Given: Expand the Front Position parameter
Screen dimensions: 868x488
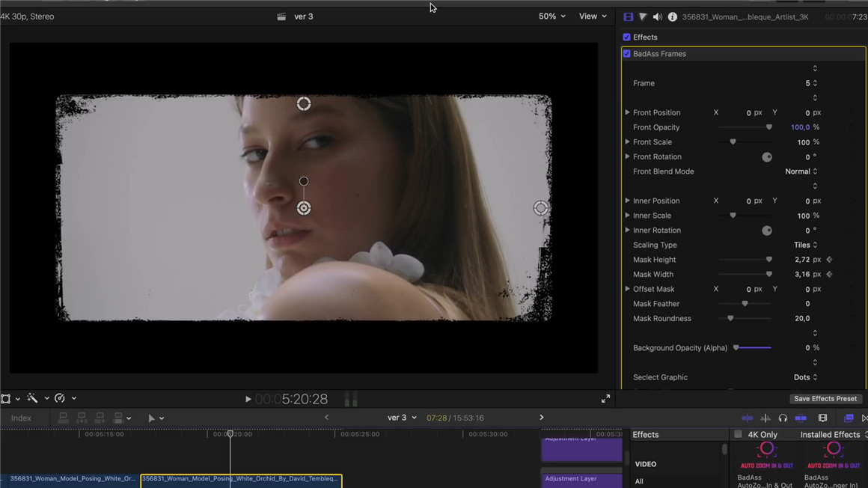Looking at the screenshot, I should 628,113.
